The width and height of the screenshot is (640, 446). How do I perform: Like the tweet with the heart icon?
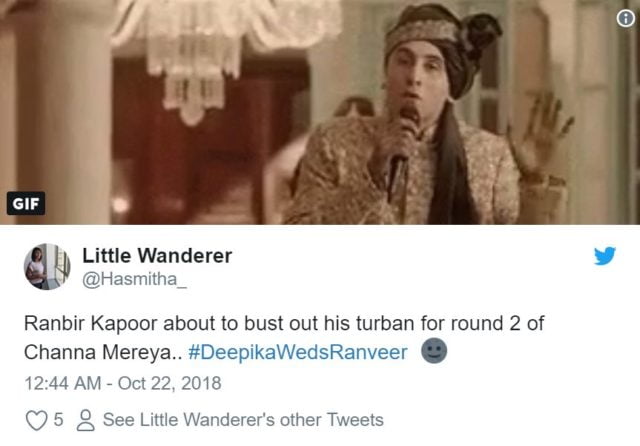pyautogui.click(x=36, y=420)
